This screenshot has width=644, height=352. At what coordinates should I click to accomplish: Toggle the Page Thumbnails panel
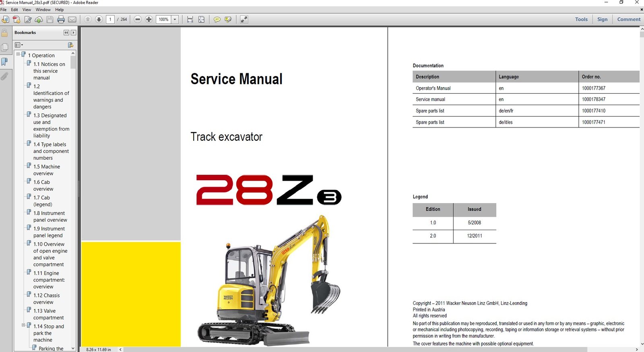4,47
